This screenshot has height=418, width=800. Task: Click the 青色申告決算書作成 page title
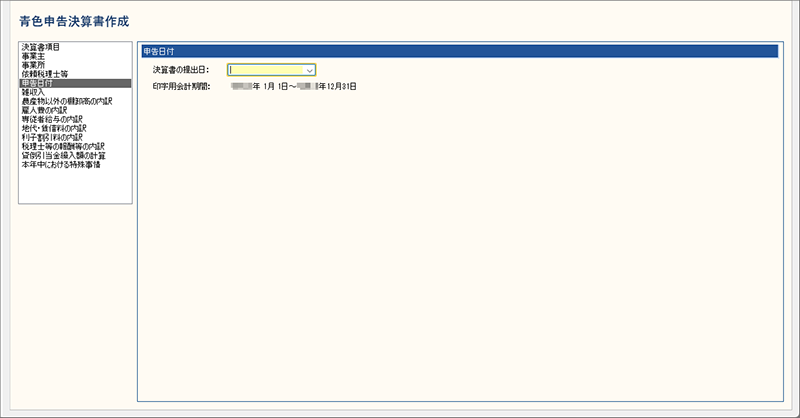point(74,21)
